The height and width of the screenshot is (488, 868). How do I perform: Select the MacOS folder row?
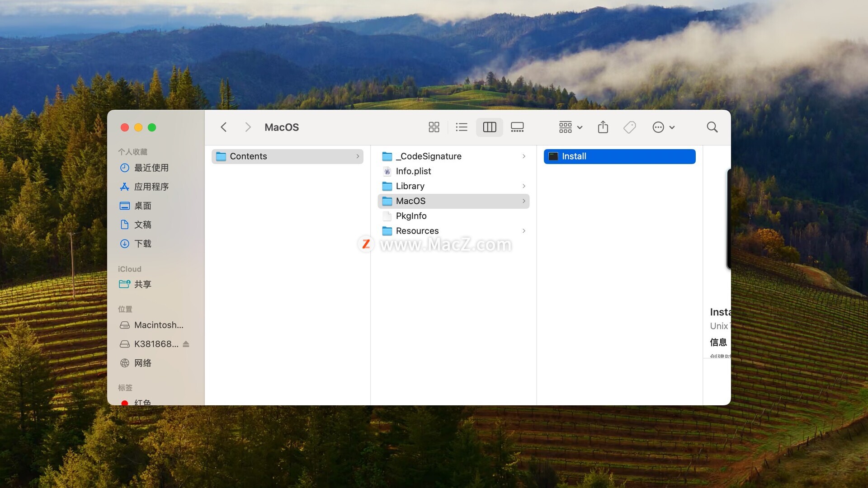453,201
